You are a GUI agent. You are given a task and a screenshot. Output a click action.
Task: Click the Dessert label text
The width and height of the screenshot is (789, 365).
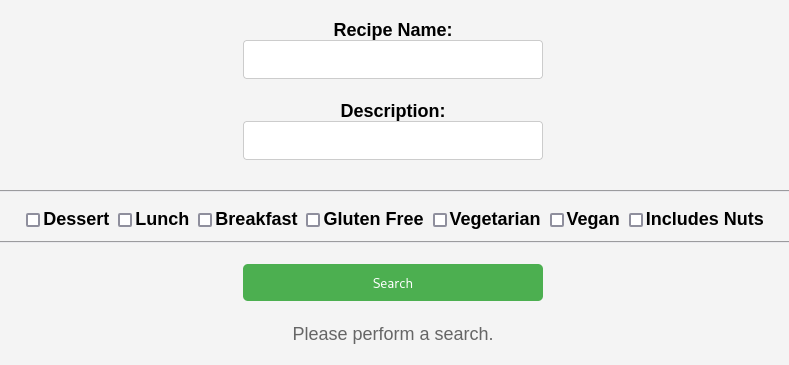point(76,219)
